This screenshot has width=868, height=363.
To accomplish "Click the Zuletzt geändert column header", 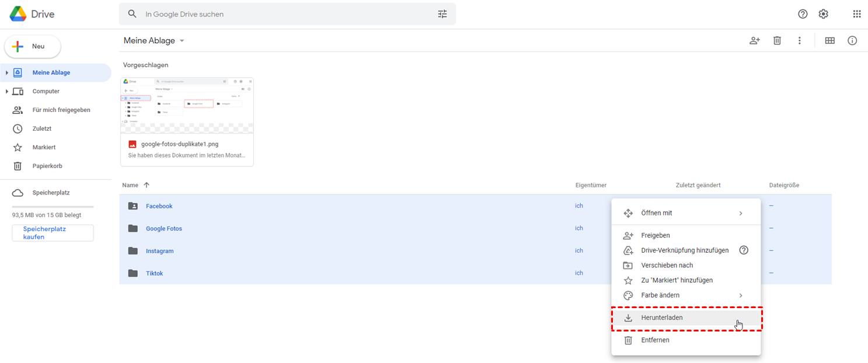I will click(698, 185).
